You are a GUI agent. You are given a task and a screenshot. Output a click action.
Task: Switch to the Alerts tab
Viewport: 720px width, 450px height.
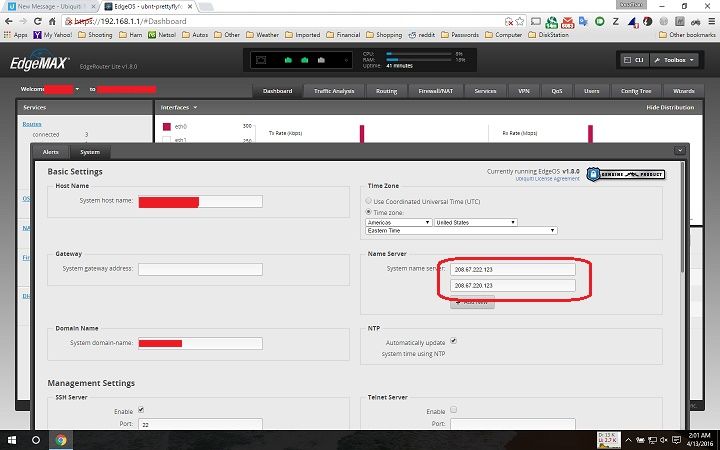pos(50,152)
